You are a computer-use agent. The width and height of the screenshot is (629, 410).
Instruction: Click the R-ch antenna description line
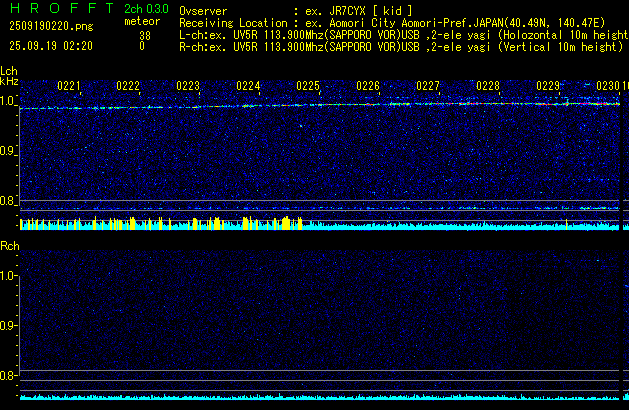(400, 46)
